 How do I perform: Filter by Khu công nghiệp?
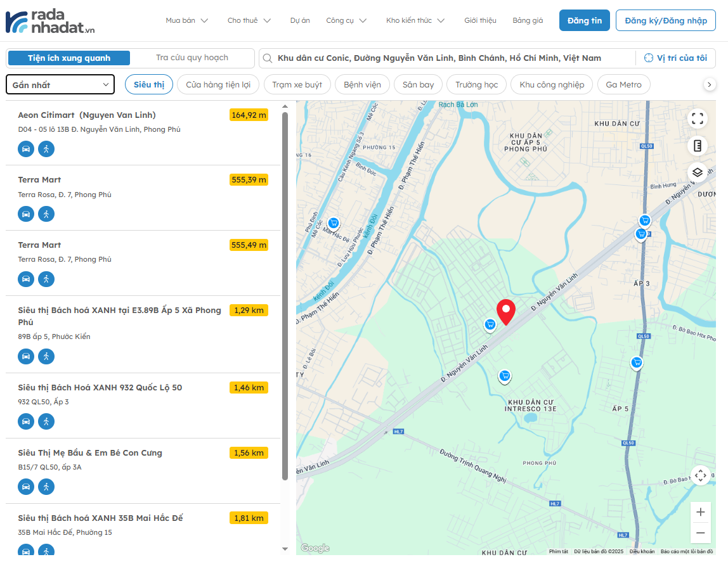point(552,84)
